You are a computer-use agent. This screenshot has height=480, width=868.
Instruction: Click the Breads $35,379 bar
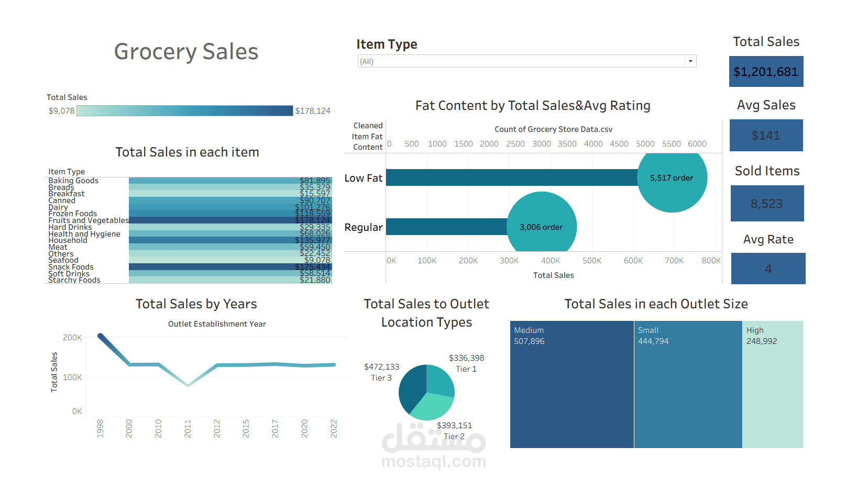tap(230, 187)
